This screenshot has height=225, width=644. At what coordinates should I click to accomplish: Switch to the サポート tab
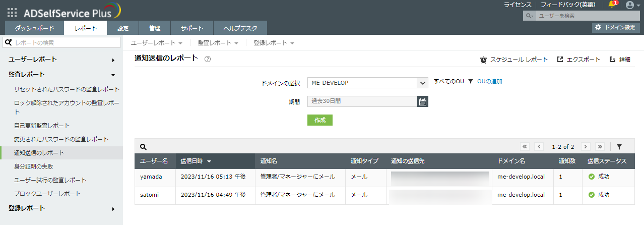click(192, 28)
